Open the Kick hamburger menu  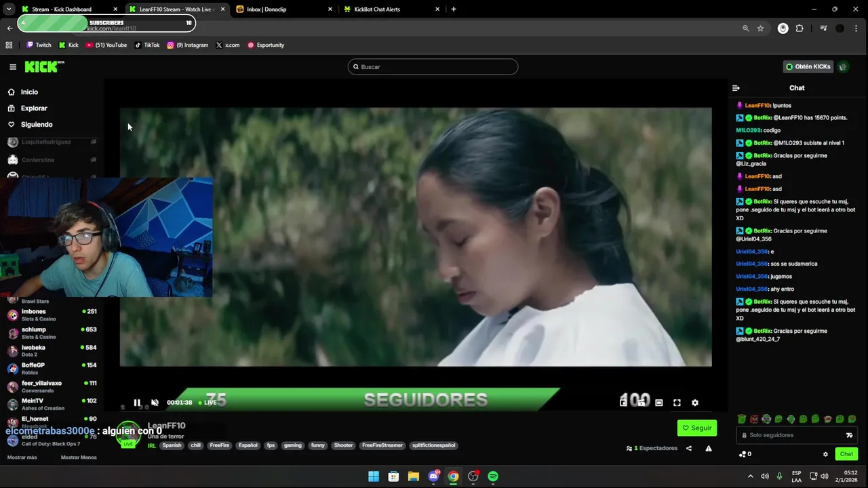[x=13, y=66]
